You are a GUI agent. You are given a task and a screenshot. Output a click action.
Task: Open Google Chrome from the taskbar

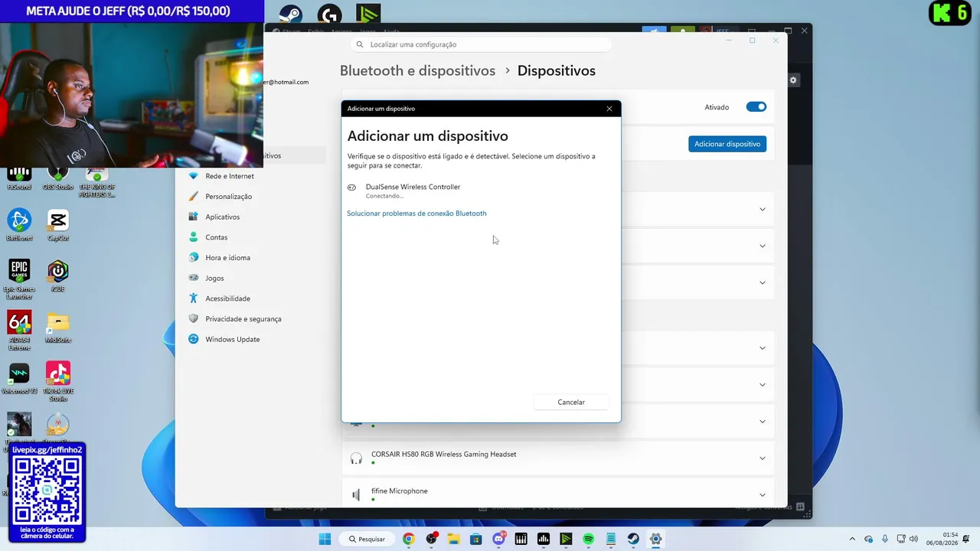point(409,539)
